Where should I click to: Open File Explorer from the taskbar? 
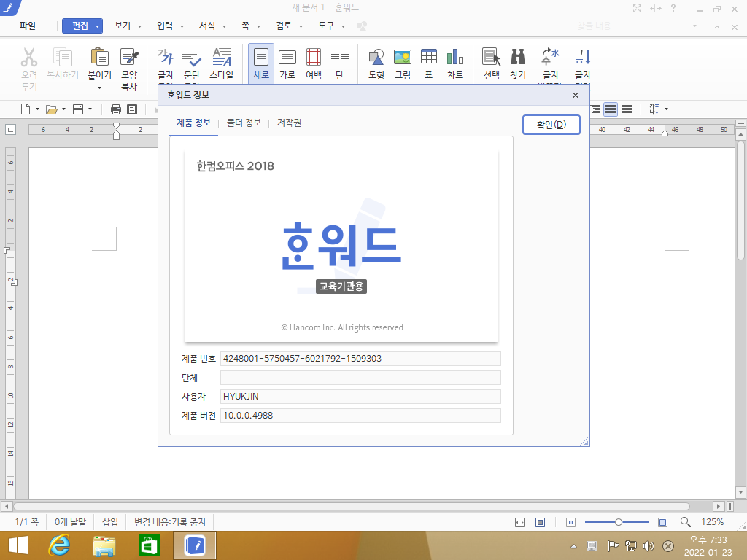click(x=104, y=546)
